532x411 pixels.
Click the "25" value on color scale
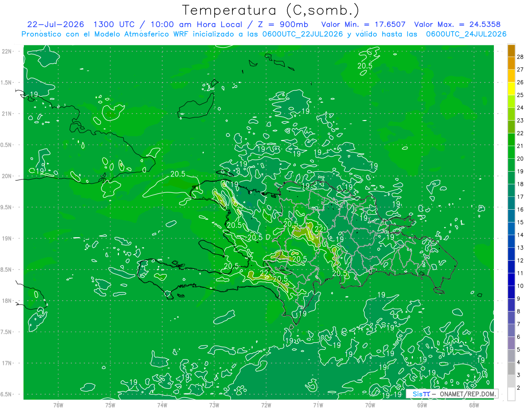pyautogui.click(x=520, y=95)
